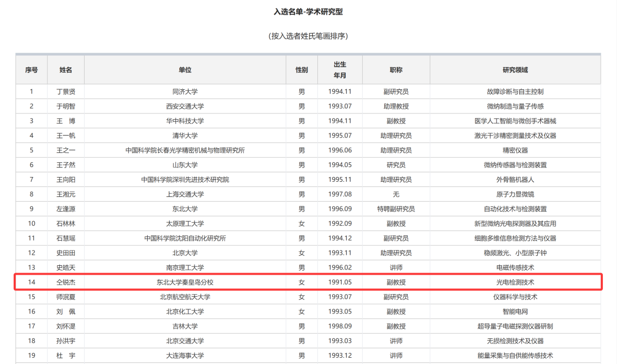Select the name 丁景贤 in row 1
The image size is (617, 364).
(x=66, y=91)
